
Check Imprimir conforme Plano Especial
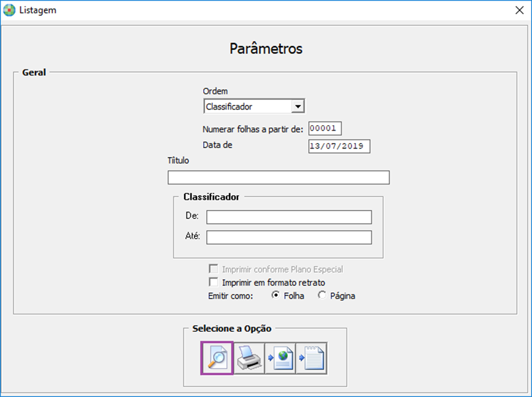pos(214,269)
